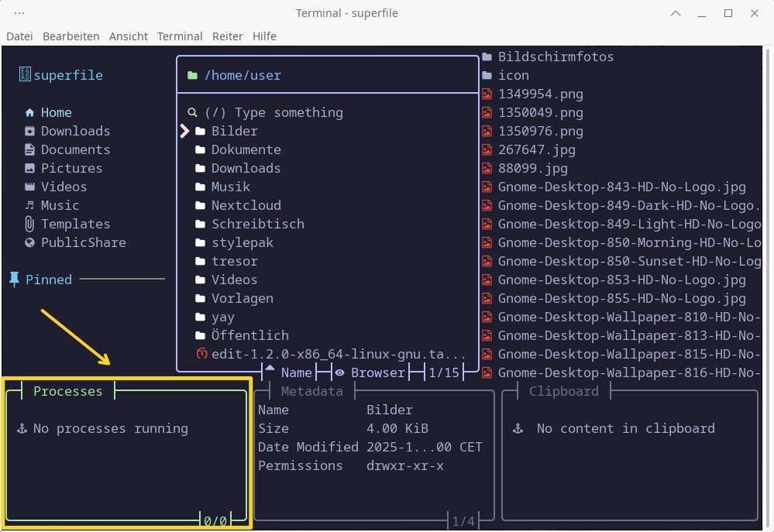
Task: Click the anchor icon in Processes panel
Action: click(22, 428)
